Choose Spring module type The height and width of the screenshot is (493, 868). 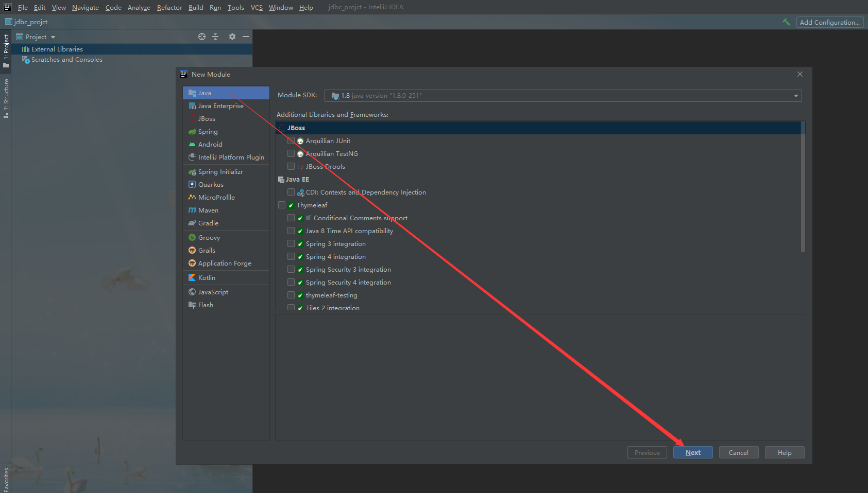[x=226, y=132]
